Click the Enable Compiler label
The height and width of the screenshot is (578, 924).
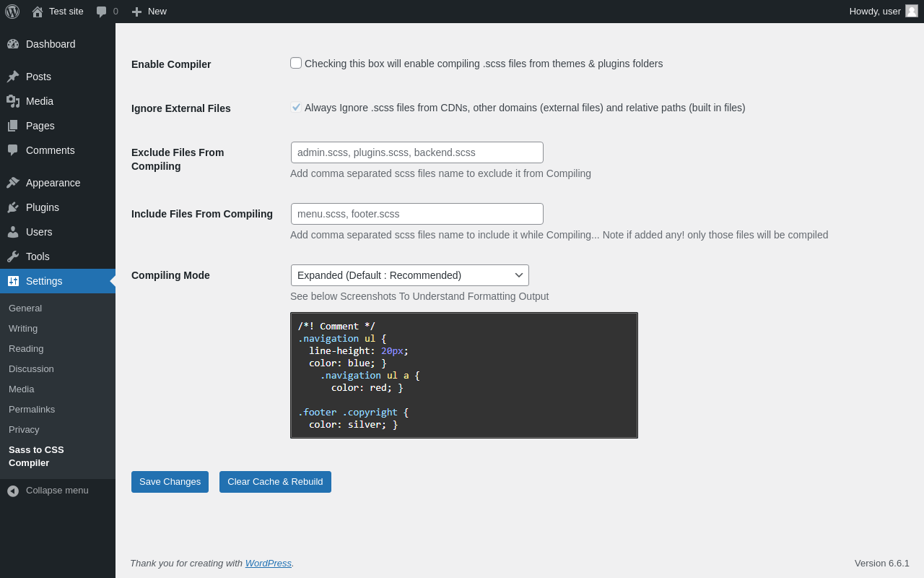coord(171,64)
